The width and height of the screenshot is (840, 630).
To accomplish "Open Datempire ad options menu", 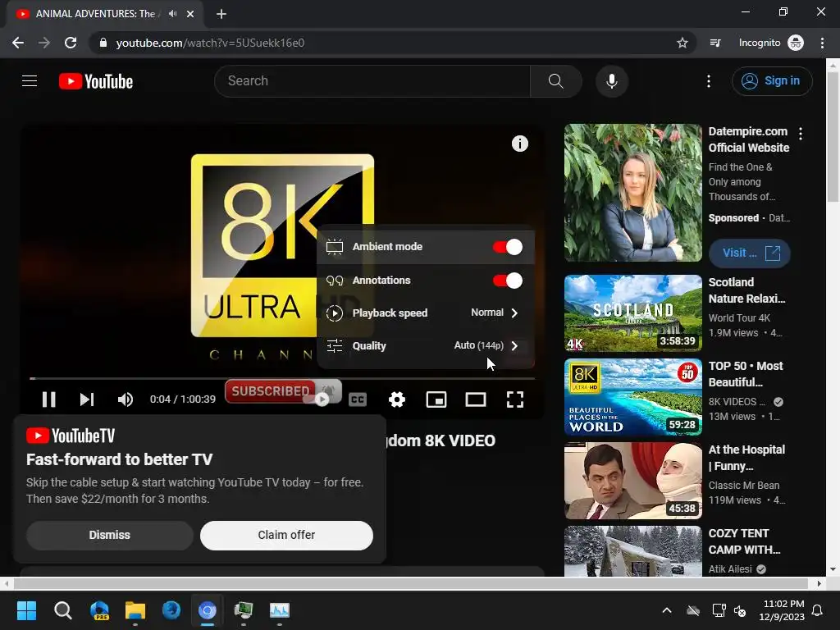I will 801,134.
